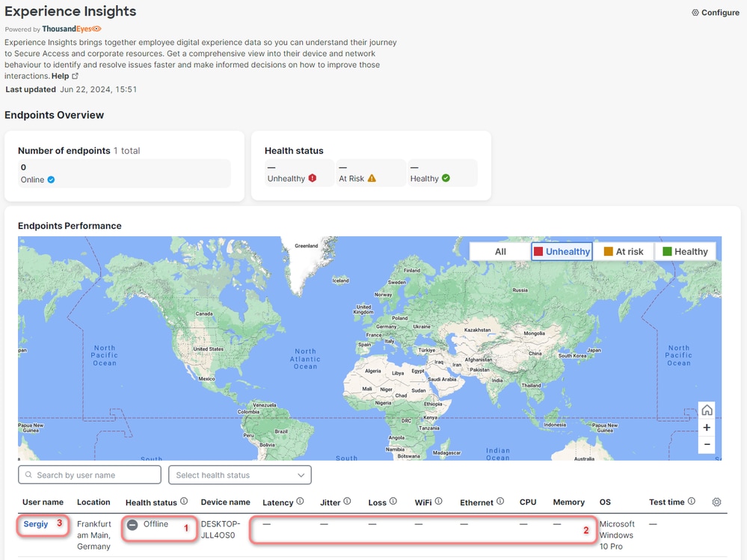
Task: Click the red Unhealthy status icon
Action: [313, 178]
